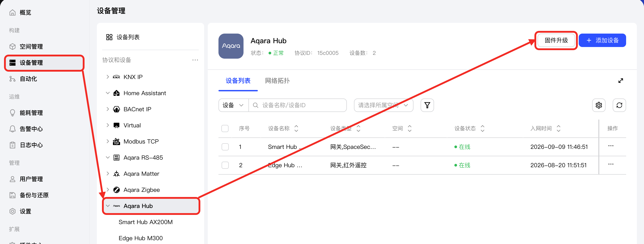This screenshot has width=644, height=244.
Task: Click the 自动化 branch icon
Action: point(13,79)
